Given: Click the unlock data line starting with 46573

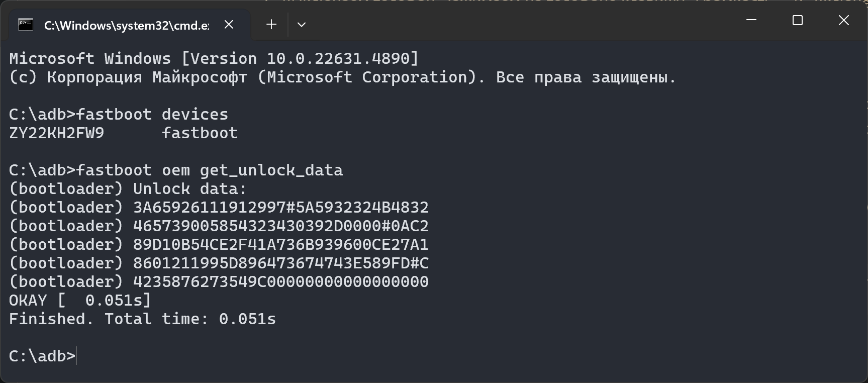Looking at the screenshot, I should [x=280, y=226].
